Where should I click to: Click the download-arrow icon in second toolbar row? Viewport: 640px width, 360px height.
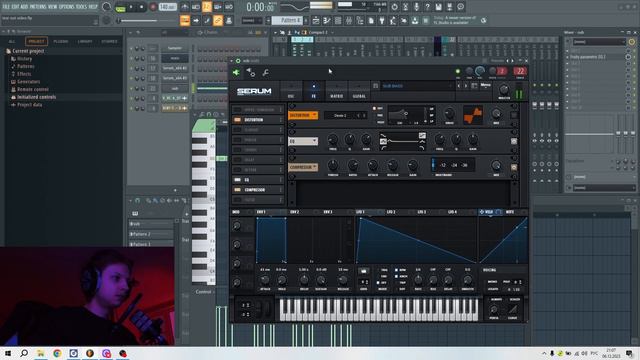(x=415, y=20)
